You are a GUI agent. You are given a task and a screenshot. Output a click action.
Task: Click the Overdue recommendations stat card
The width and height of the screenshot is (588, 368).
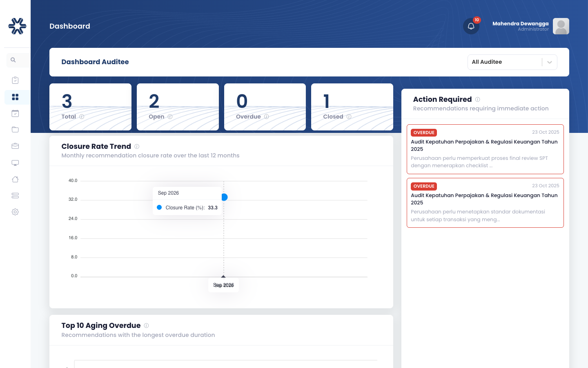265,107
